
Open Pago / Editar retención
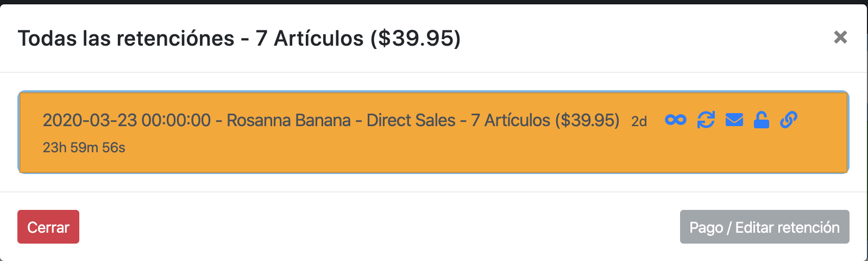(764, 227)
